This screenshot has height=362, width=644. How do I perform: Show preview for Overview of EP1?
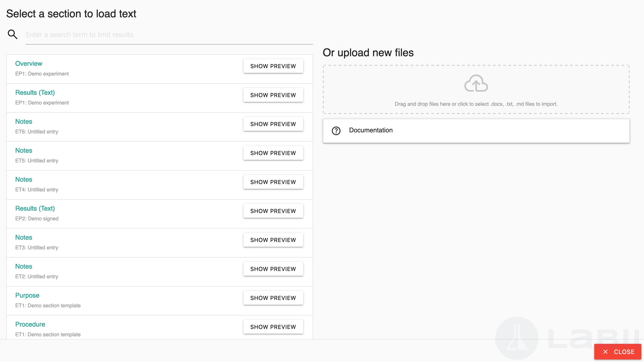pyautogui.click(x=273, y=66)
